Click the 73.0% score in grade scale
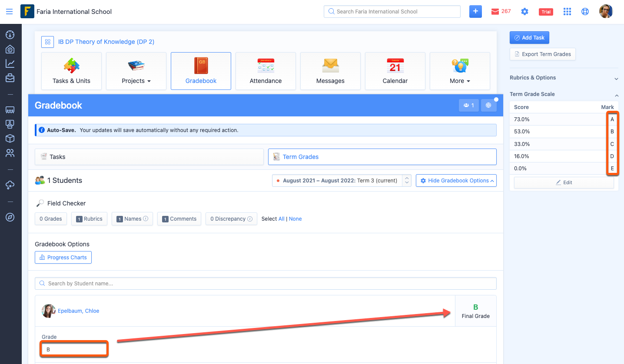This screenshot has width=624, height=364. coord(522,119)
